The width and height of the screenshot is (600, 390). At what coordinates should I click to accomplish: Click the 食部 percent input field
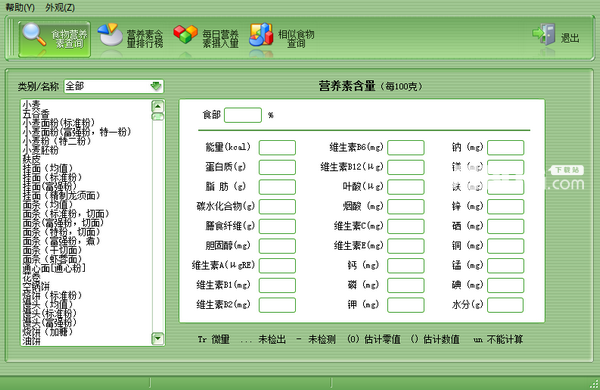click(243, 115)
